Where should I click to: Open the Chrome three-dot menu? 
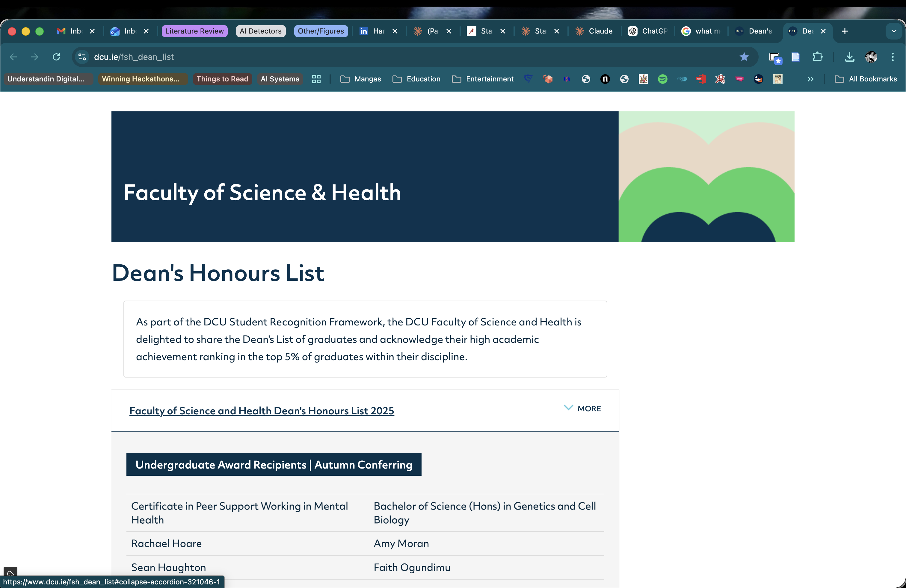click(x=893, y=57)
